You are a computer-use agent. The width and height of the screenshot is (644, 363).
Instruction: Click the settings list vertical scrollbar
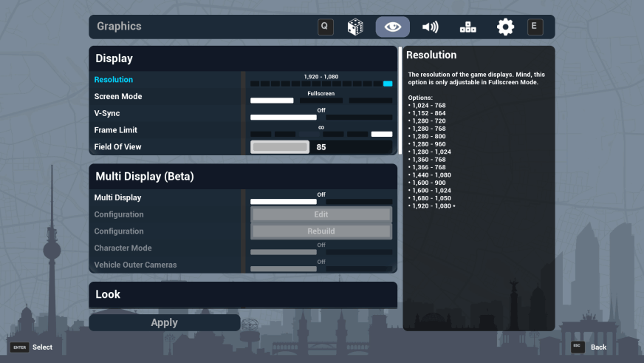pyautogui.click(x=400, y=101)
